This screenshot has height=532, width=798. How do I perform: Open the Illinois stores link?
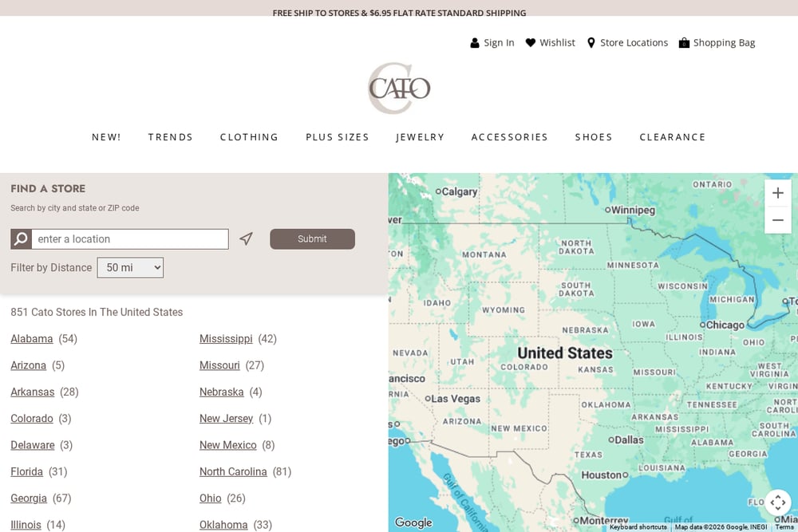[x=26, y=525]
